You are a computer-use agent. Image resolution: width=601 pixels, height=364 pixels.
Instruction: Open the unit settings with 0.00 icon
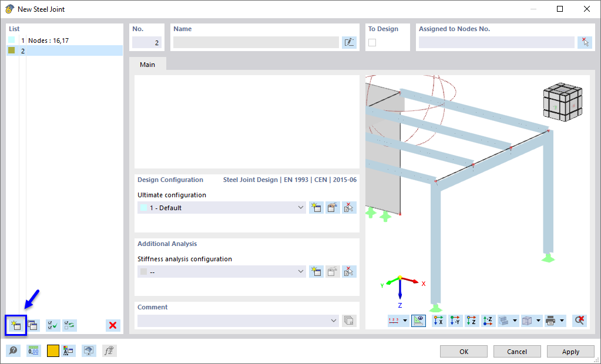[33, 350]
